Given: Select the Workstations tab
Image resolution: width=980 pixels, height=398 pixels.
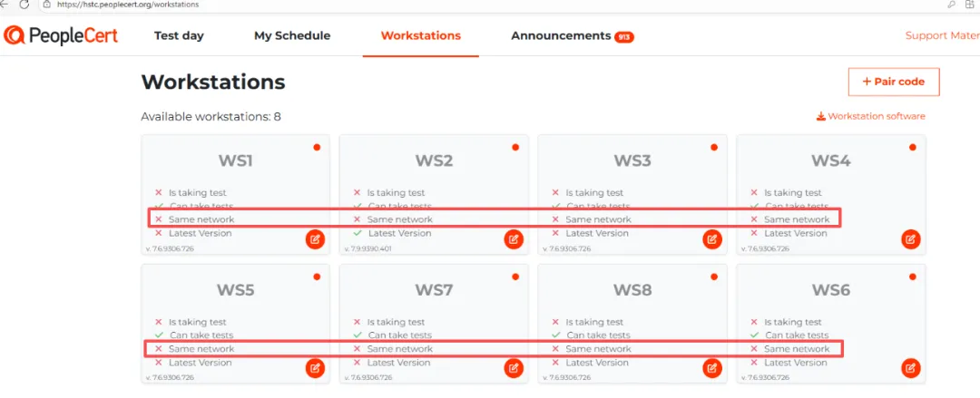Looking at the screenshot, I should [420, 36].
